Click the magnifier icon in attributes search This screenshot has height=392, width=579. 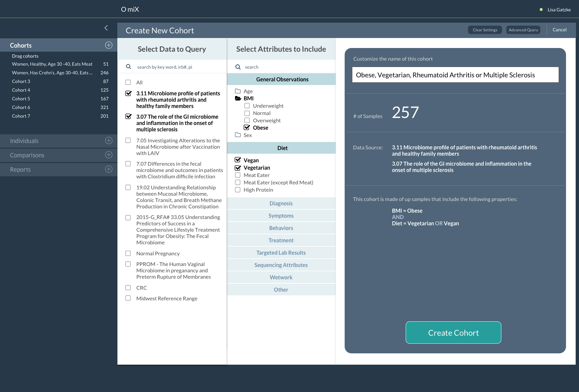tap(238, 67)
